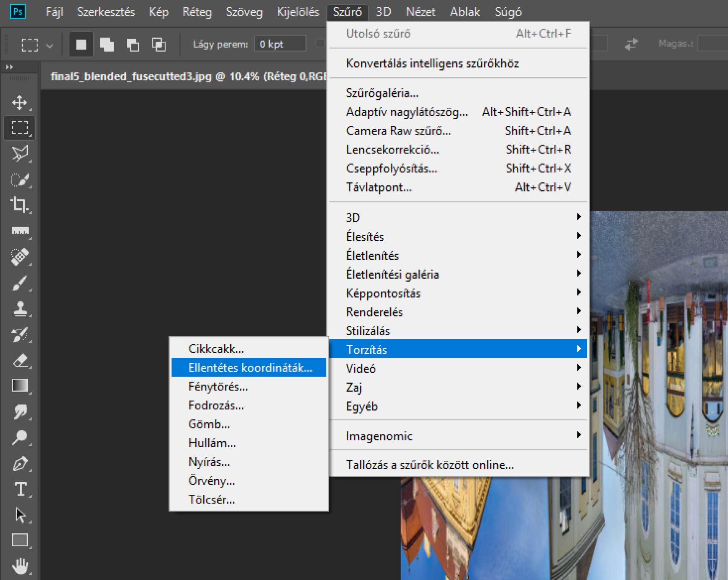Open Tallózás a szűrők között online

coord(429,465)
